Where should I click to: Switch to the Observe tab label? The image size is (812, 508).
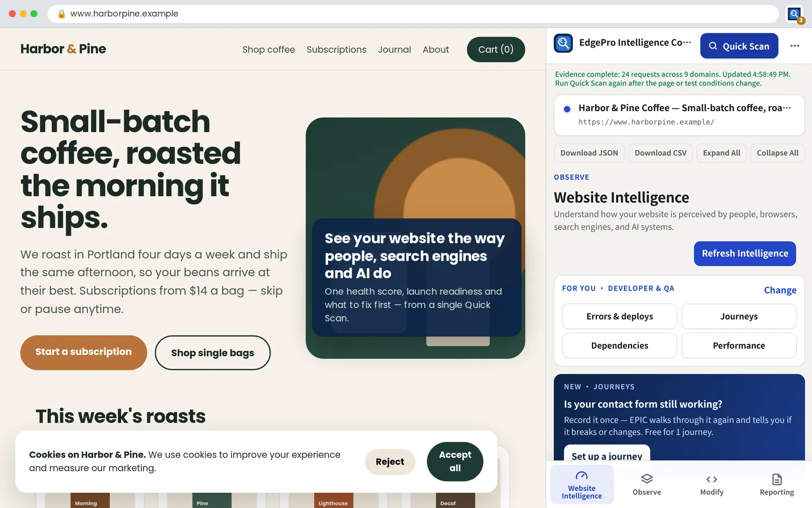(647, 492)
